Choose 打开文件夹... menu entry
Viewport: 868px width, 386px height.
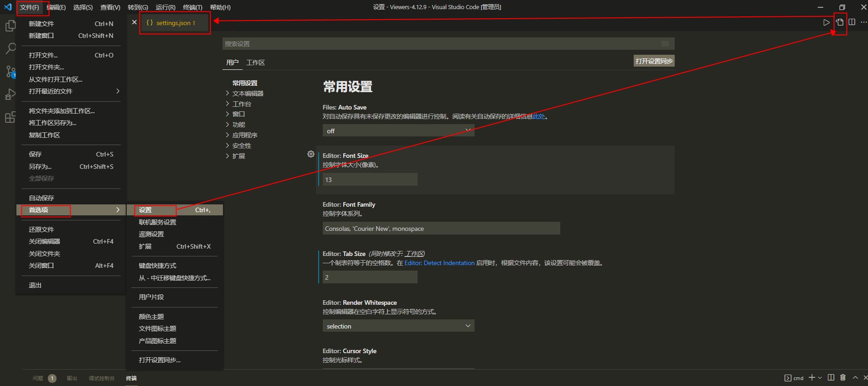click(x=71, y=67)
